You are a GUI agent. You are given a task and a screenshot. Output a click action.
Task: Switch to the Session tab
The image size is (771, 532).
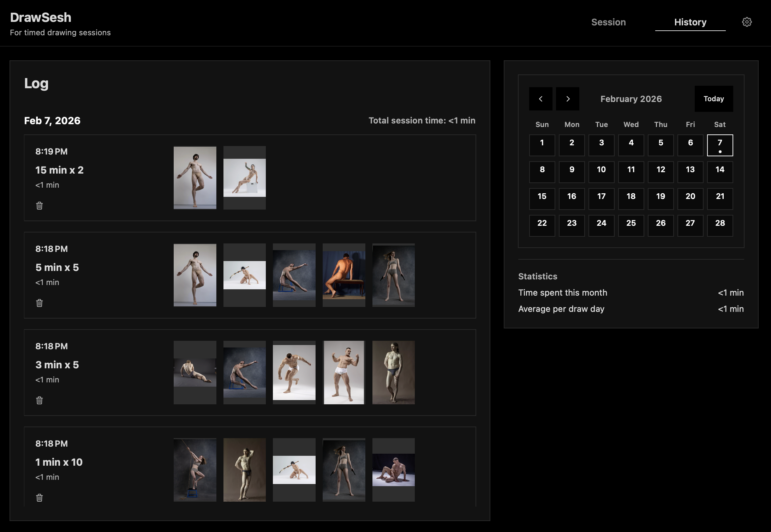(608, 22)
